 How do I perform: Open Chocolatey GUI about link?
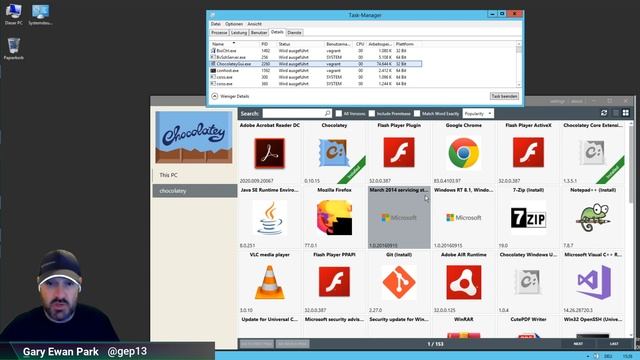pyautogui.click(x=577, y=101)
